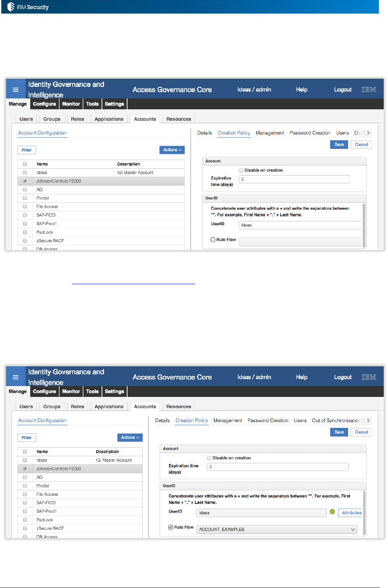388x588 pixels.
Task: Open the Monitor menu in the upper screenshot
Action: tap(71, 104)
